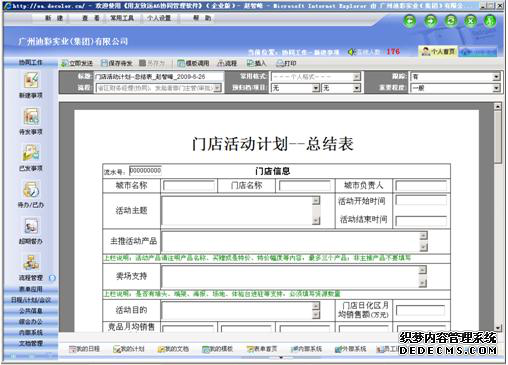
Task: Click the vertical scrollbar of the form
Action: click(x=498, y=217)
